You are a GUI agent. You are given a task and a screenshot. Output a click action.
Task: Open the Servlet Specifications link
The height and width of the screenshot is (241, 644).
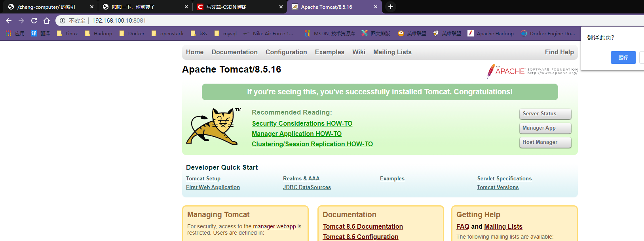504,179
